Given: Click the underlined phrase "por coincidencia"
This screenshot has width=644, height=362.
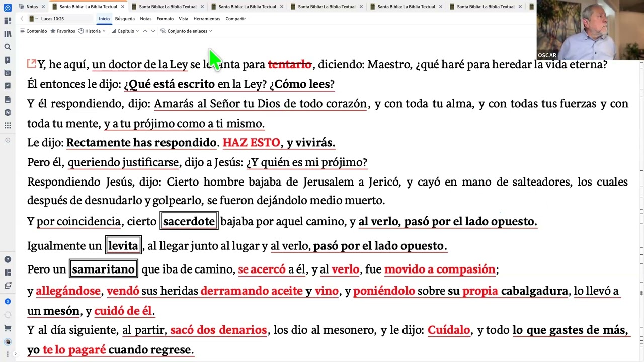Looking at the screenshot, I should point(78,222).
